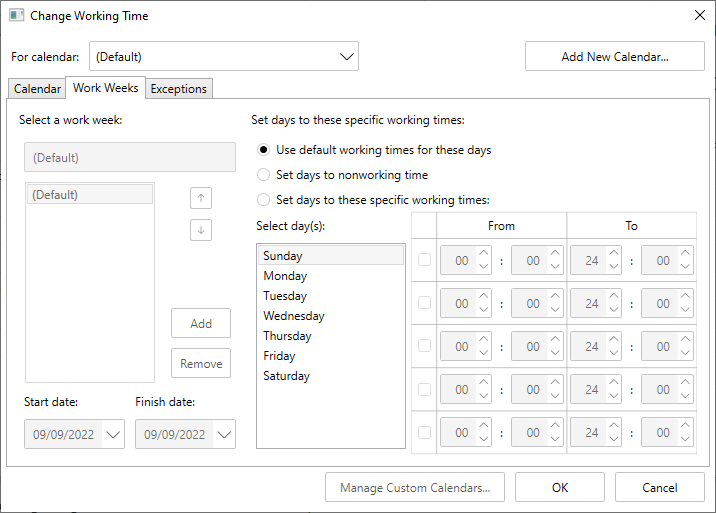Image resolution: width=716 pixels, height=513 pixels.
Task: Open the Finish date picker dropdown
Action: [224, 434]
